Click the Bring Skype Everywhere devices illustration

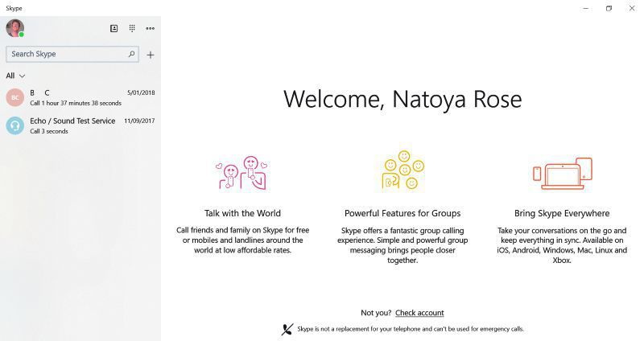(562, 173)
